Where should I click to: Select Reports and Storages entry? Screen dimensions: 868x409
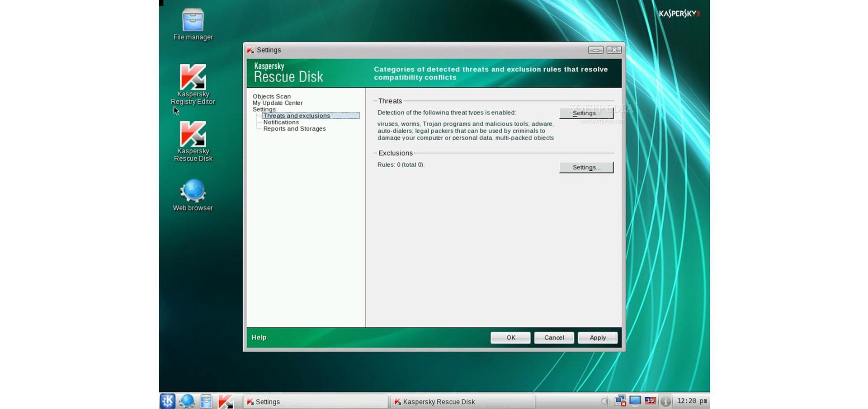click(x=294, y=129)
